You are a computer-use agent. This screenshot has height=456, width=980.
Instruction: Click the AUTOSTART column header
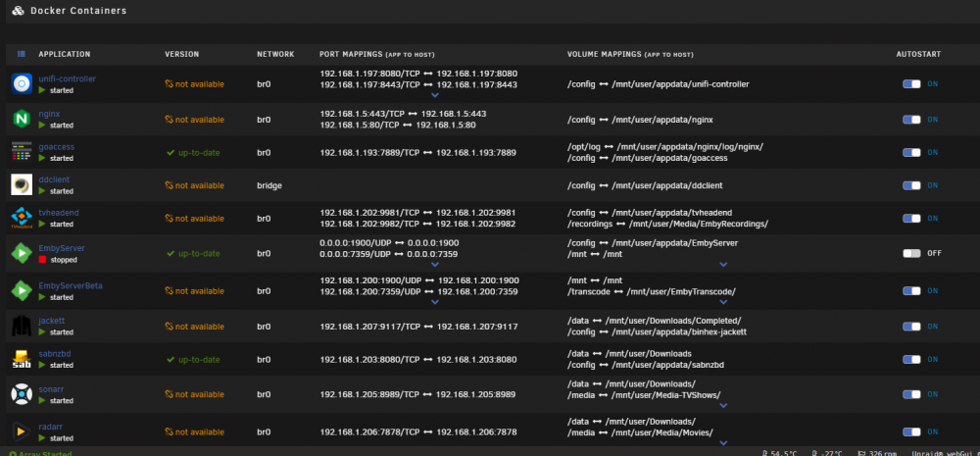pos(918,54)
